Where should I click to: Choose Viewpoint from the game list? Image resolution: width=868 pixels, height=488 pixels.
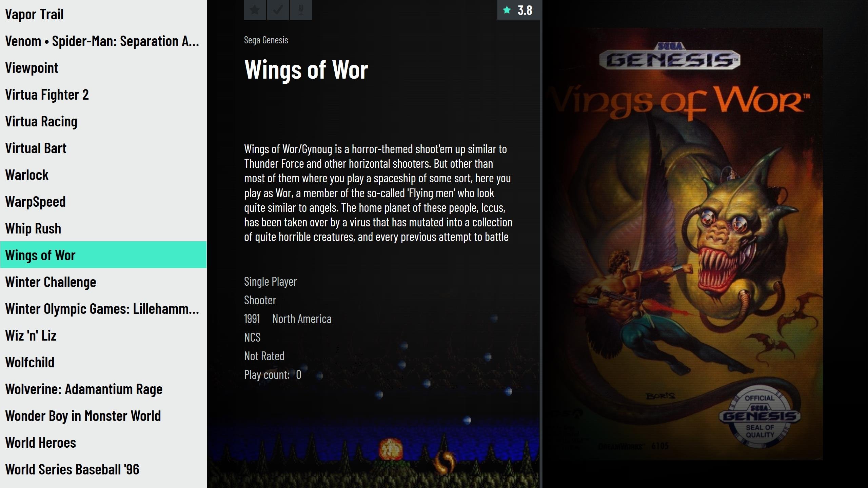103,68
